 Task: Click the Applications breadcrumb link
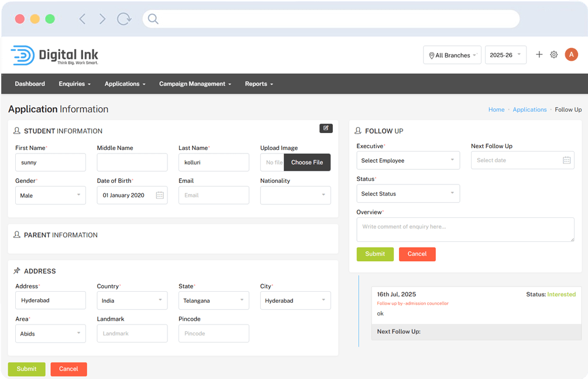click(x=529, y=110)
